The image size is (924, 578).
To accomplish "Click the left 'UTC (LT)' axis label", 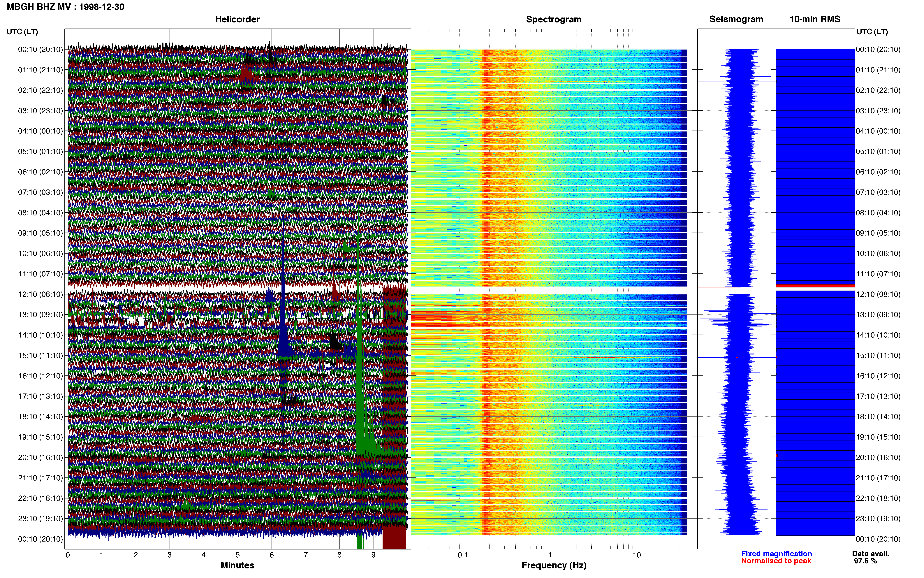I will tap(22, 32).
